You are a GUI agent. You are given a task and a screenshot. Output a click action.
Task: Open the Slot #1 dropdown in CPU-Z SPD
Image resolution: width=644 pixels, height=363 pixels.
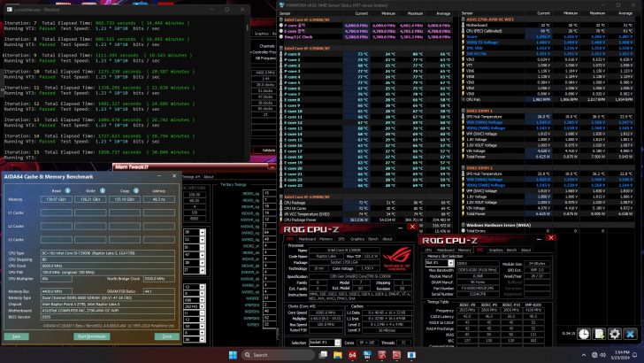coord(450,263)
